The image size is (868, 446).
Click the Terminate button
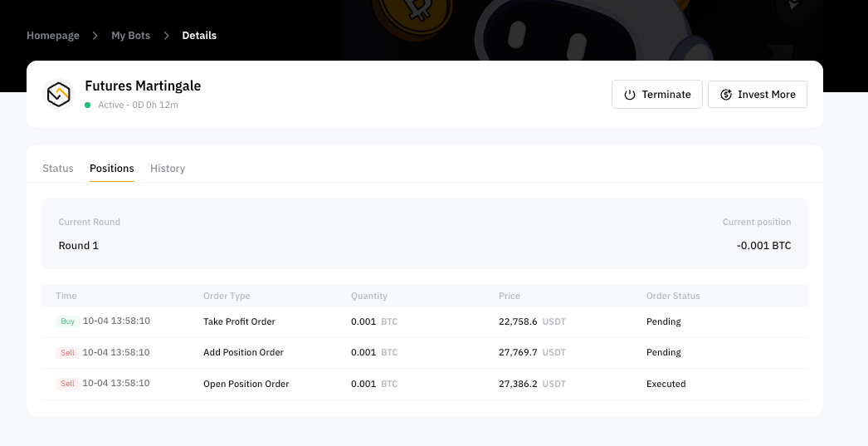click(657, 94)
